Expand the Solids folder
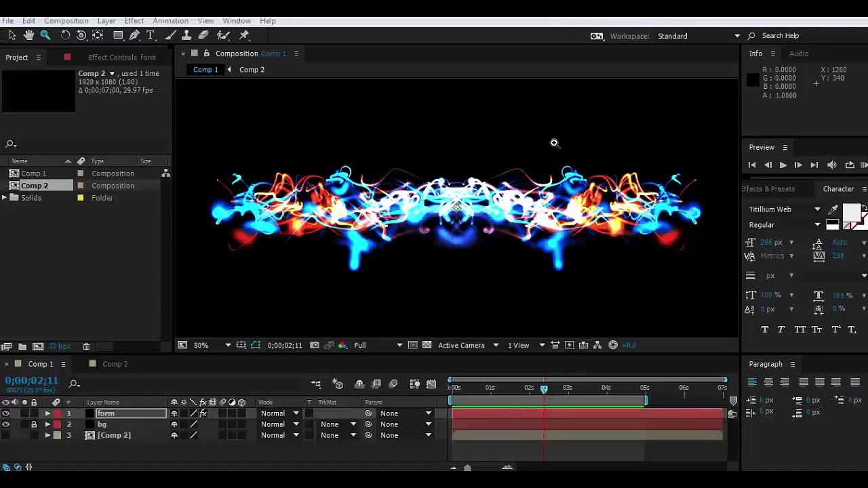This screenshot has width=868, height=488. coord(5,198)
